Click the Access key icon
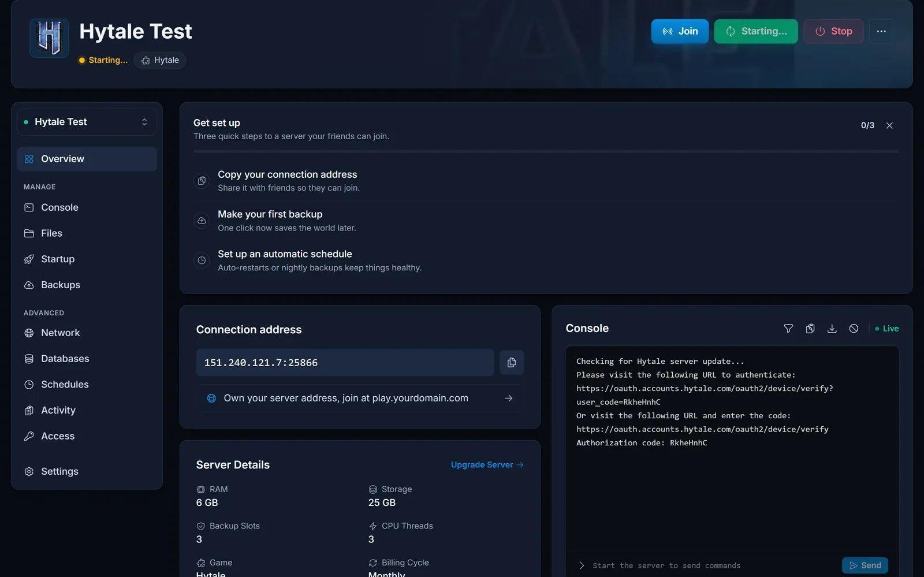924x577 pixels. [29, 436]
